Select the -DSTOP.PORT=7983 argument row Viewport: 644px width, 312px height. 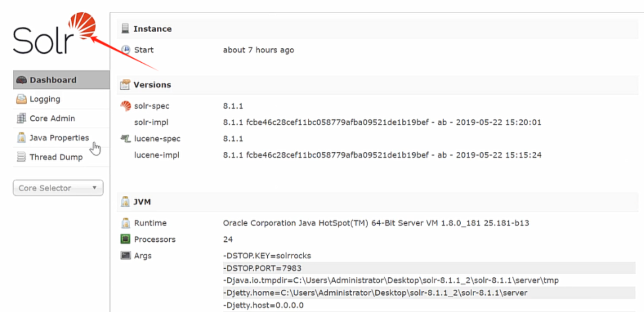click(x=262, y=268)
